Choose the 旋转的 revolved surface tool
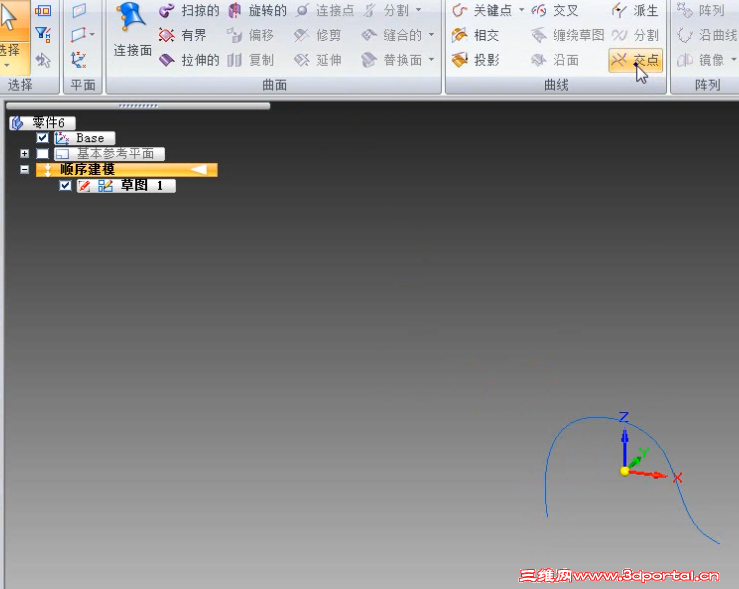The image size is (739, 589). 257,11
